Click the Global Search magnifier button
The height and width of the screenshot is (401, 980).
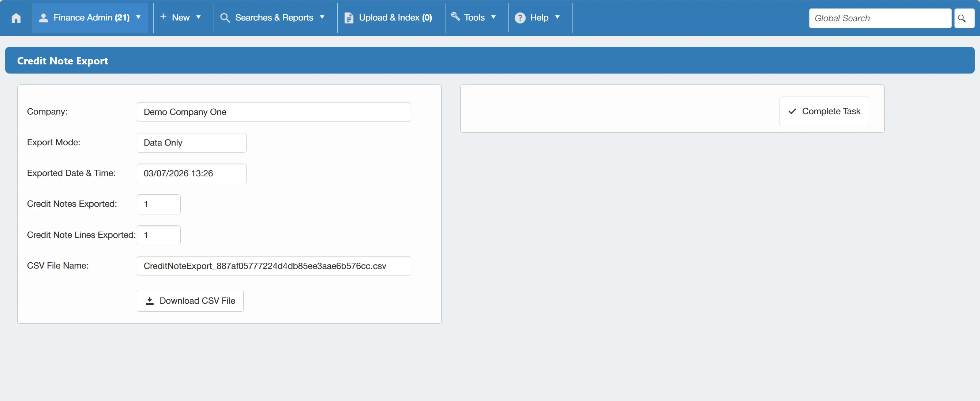964,18
